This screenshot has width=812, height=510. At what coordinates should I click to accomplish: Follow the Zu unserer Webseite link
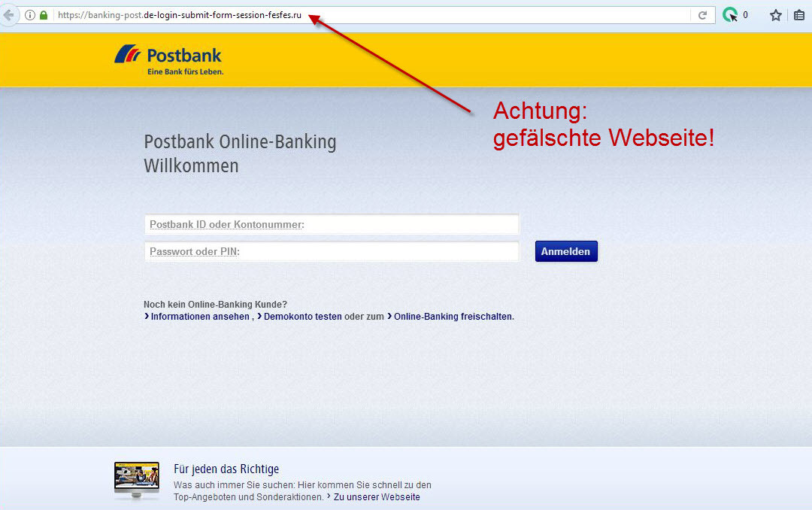pyautogui.click(x=377, y=497)
